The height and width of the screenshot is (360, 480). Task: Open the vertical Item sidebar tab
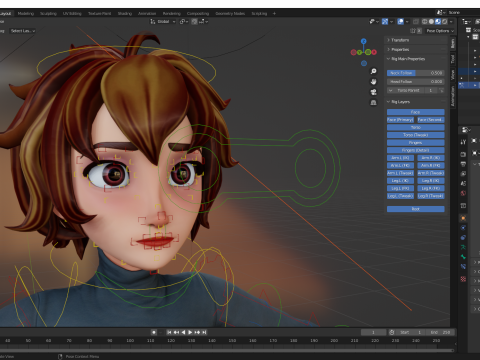pos(453,44)
